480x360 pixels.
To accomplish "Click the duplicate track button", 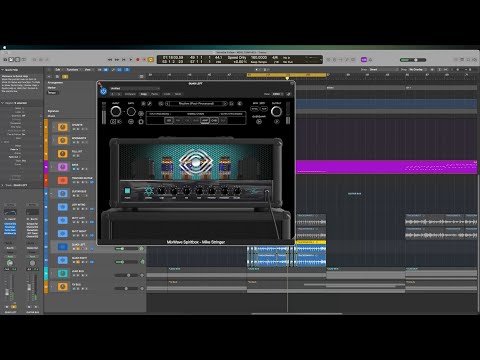I will (57, 77).
